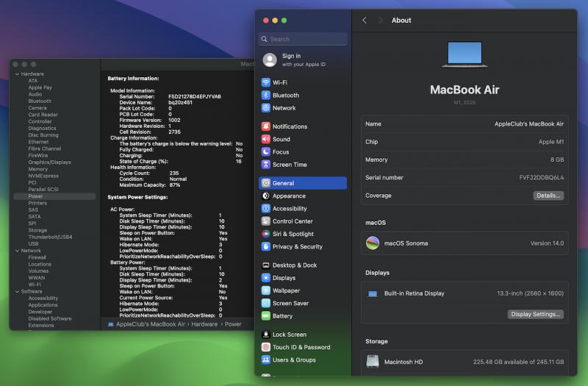
Task: Click the System Settings Search field
Action: click(x=303, y=39)
